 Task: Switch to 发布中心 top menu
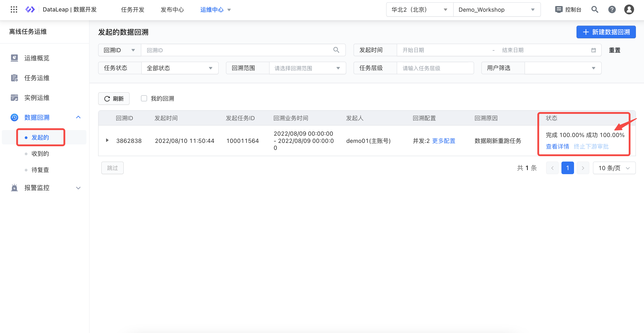pyautogui.click(x=172, y=9)
